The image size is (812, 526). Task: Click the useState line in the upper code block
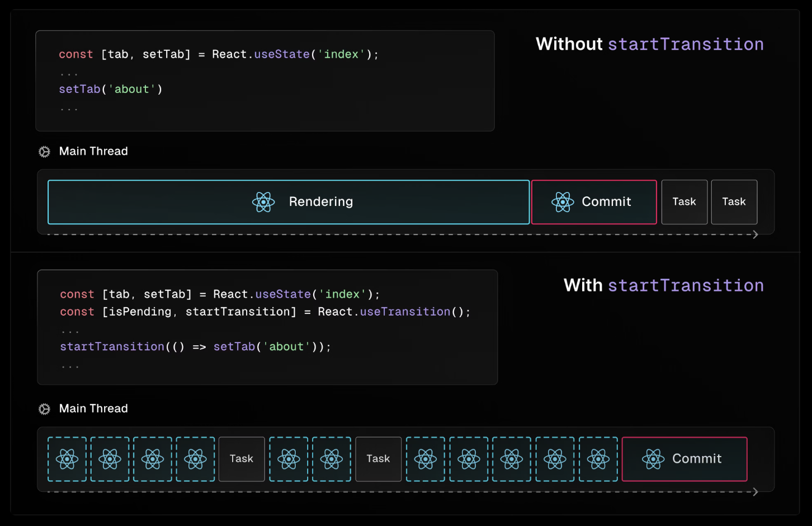(219, 54)
